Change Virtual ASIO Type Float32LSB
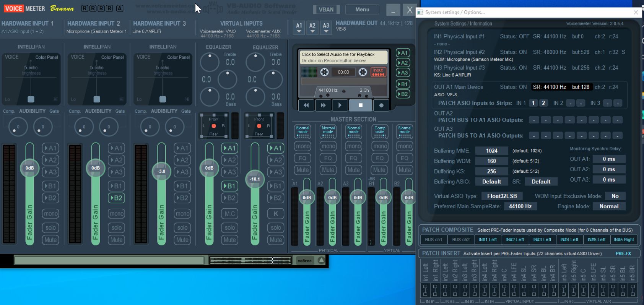This screenshot has width=644, height=305. [502, 196]
